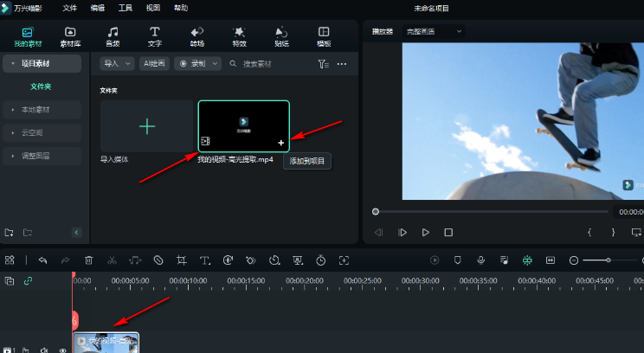Click the player progress slider handle

(376, 212)
